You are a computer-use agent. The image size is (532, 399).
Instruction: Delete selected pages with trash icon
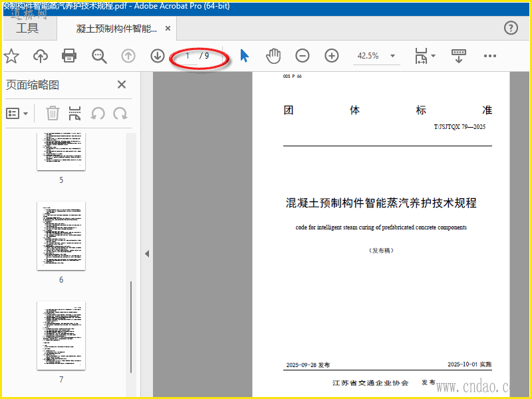(x=53, y=113)
